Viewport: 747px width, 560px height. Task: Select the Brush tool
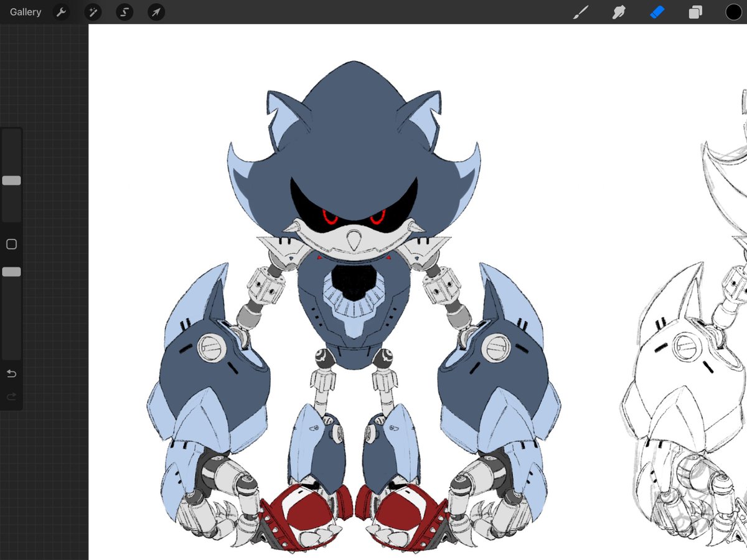point(580,12)
